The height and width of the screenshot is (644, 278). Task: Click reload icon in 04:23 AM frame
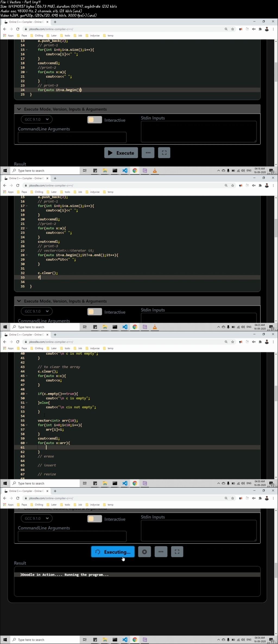click(18, 185)
